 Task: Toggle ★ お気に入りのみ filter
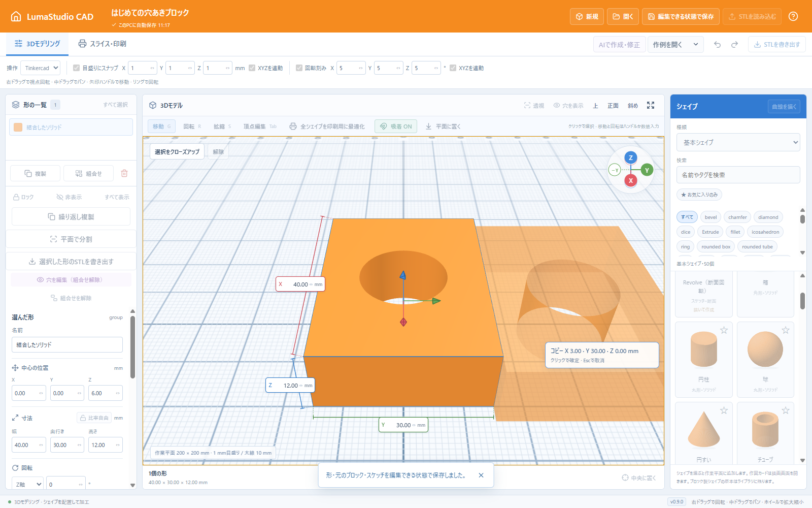tap(699, 195)
